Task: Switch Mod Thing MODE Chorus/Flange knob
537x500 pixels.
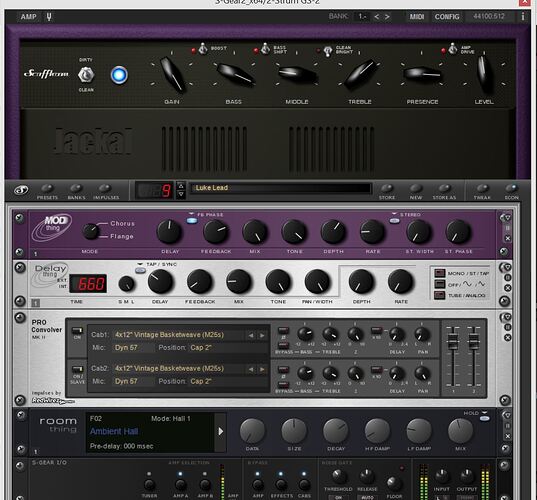Action: [x=90, y=231]
